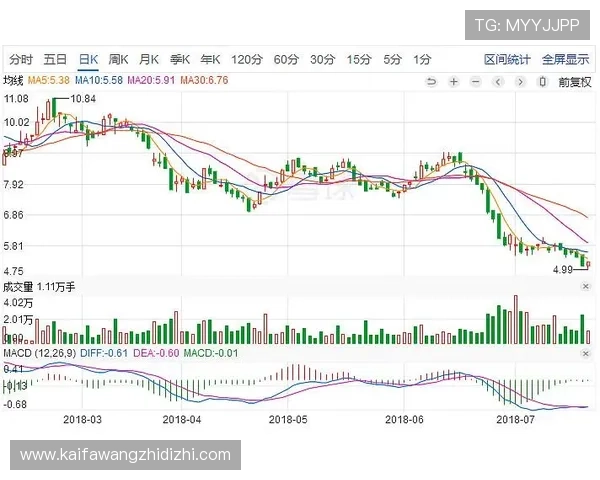The height and width of the screenshot is (480, 600).
Task: Select the 60分 interval tab
Action: coord(286,59)
